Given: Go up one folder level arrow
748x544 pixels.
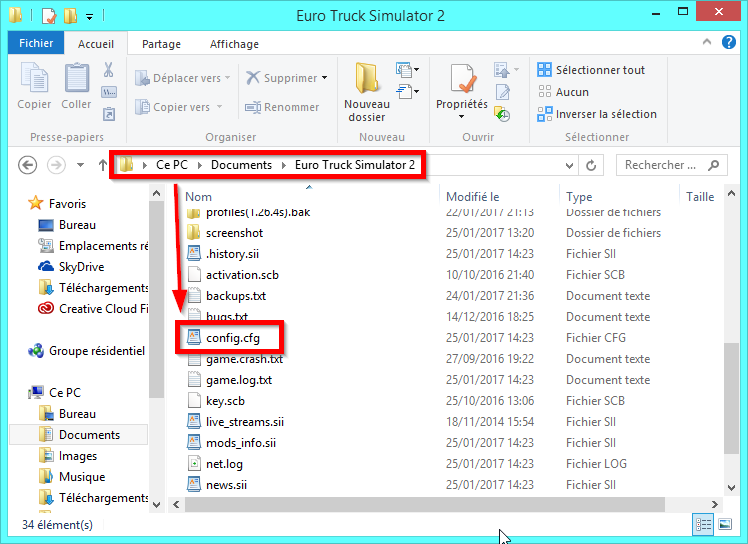Looking at the screenshot, I should point(103,165).
